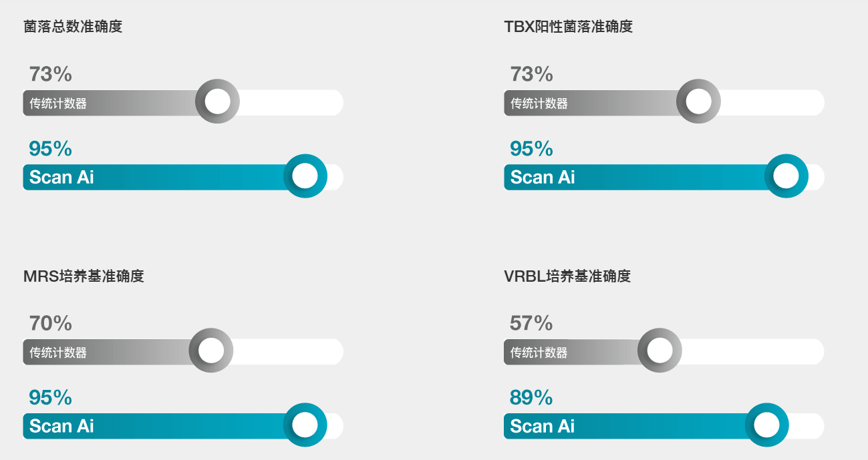The image size is (868, 460).
Task: Click the TBX阳性菌落准确度 heading
Action: [x=568, y=27]
